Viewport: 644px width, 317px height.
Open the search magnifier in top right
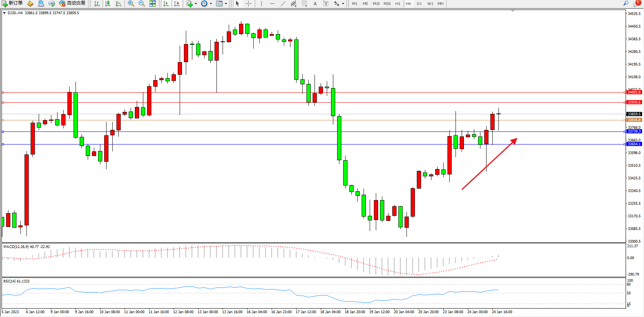626,3
